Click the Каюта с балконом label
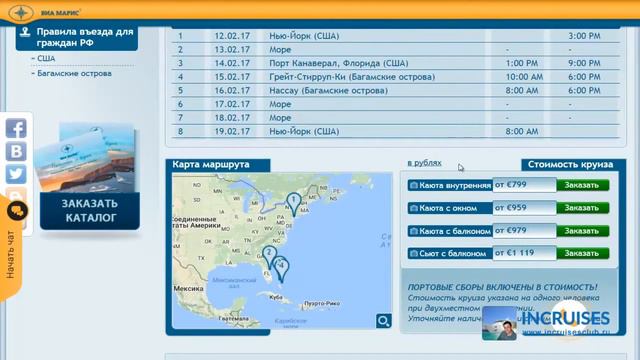The image size is (640, 360). tap(455, 231)
